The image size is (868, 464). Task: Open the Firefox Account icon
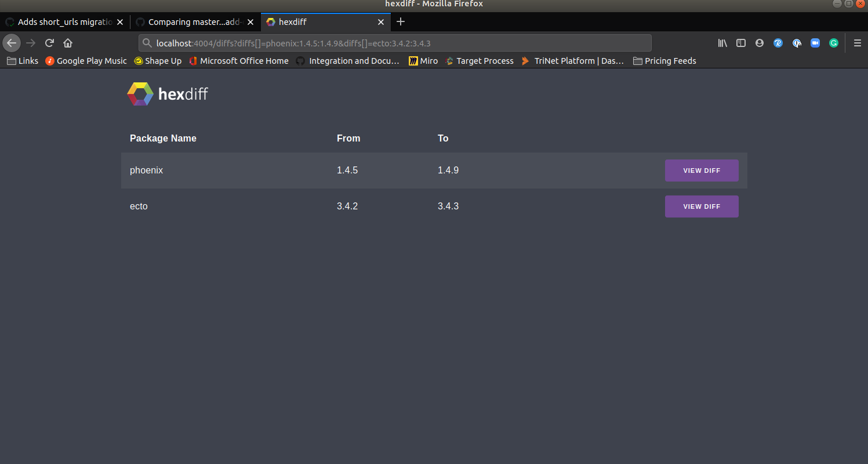pyautogui.click(x=760, y=43)
